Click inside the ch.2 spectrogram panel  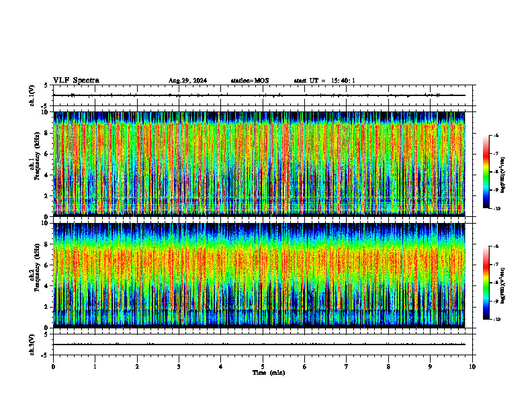pyautogui.click(x=259, y=275)
